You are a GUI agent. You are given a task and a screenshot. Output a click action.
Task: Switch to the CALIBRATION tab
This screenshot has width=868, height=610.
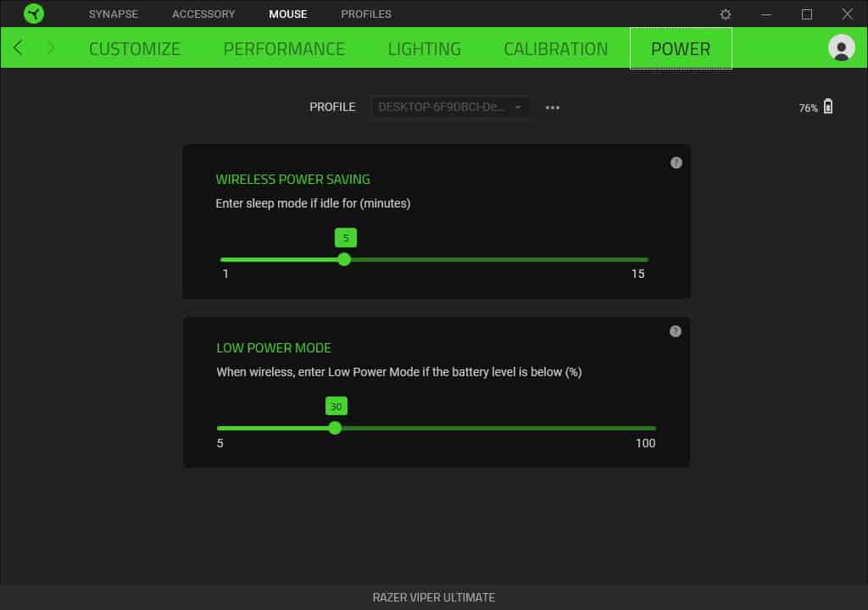[556, 48]
